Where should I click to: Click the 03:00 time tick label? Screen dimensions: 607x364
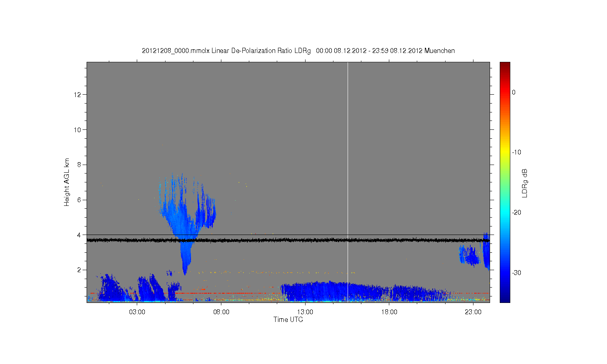(x=137, y=312)
